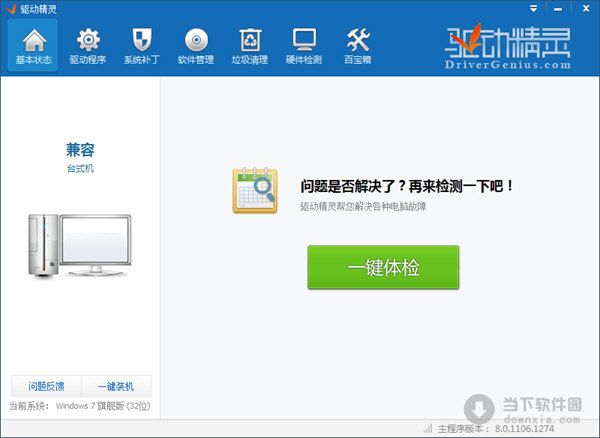Click the 驱动精灵 DriverGenius.com logo
Screen dimensions: 600x438
click(507, 47)
